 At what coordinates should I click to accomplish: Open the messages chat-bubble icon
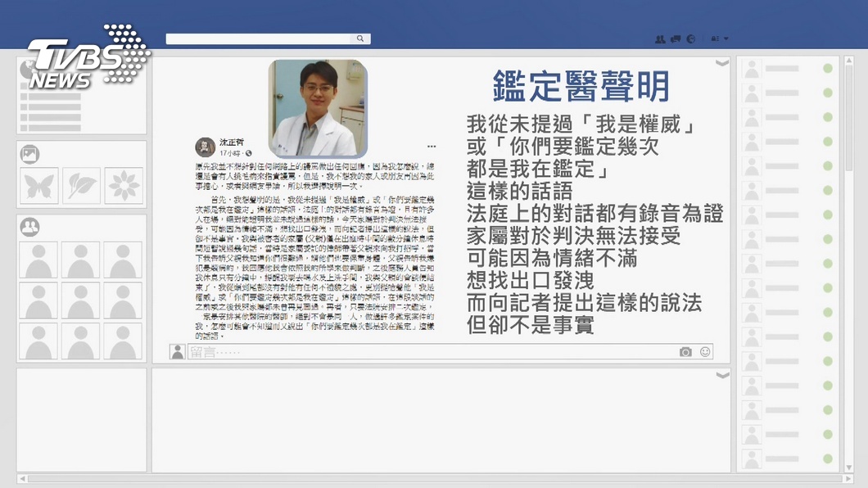click(676, 38)
